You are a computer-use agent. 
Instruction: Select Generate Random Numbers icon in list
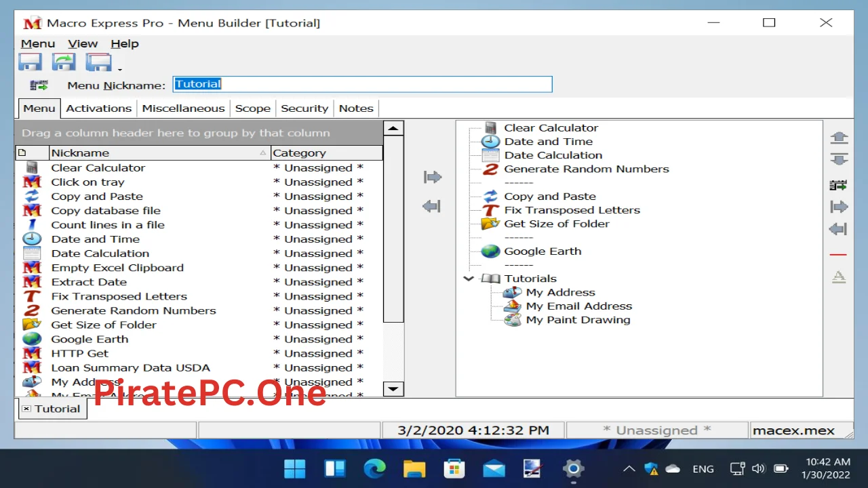pyautogui.click(x=32, y=310)
